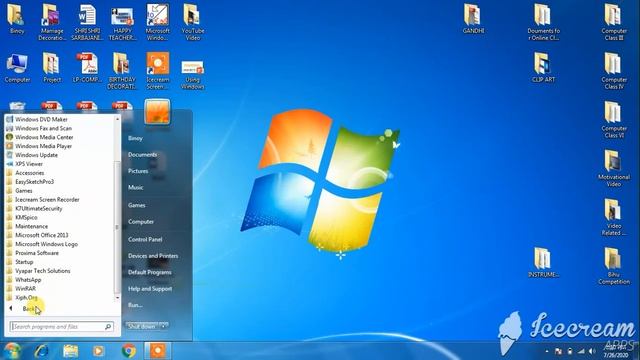
Task: Click the user account picture in Start menu
Action: click(x=157, y=111)
